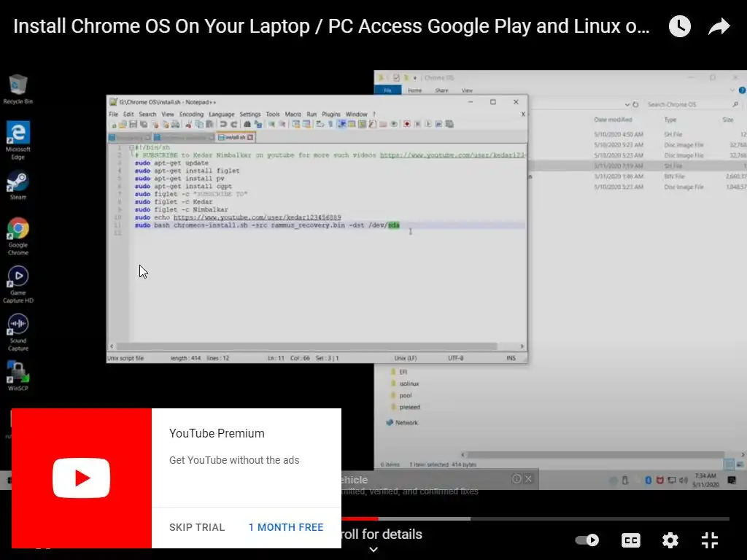Click the highlighted sda text in line 11
747x560 pixels.
(x=393, y=225)
